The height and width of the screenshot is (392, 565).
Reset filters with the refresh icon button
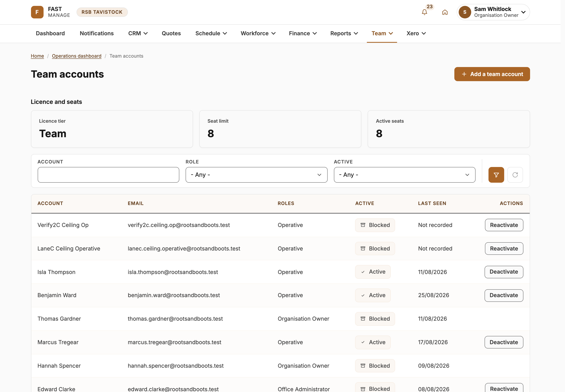[515, 175]
